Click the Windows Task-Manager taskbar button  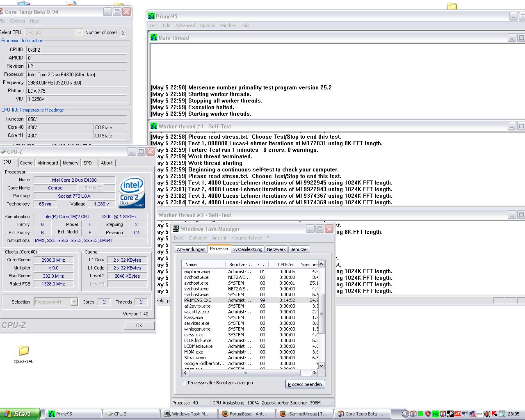point(189,414)
